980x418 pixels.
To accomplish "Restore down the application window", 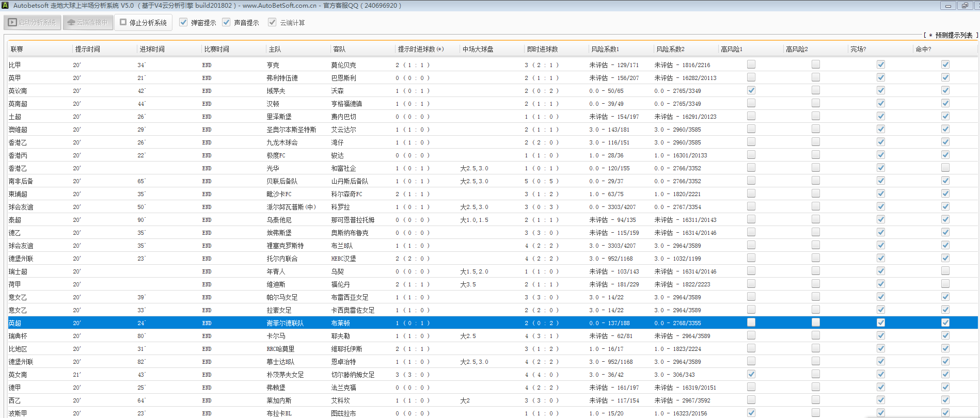I will click(965, 6).
